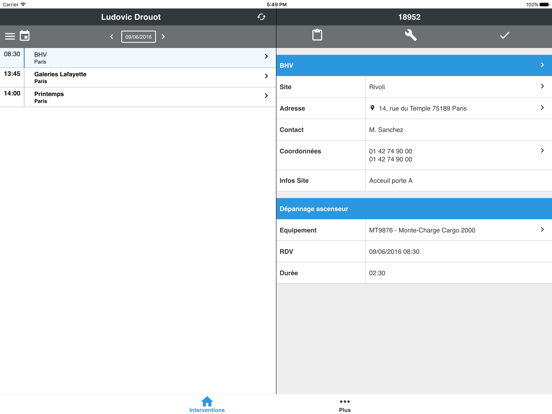Open the 14:00 Printemps intervention
This screenshot has height=414, width=552.
(x=138, y=97)
